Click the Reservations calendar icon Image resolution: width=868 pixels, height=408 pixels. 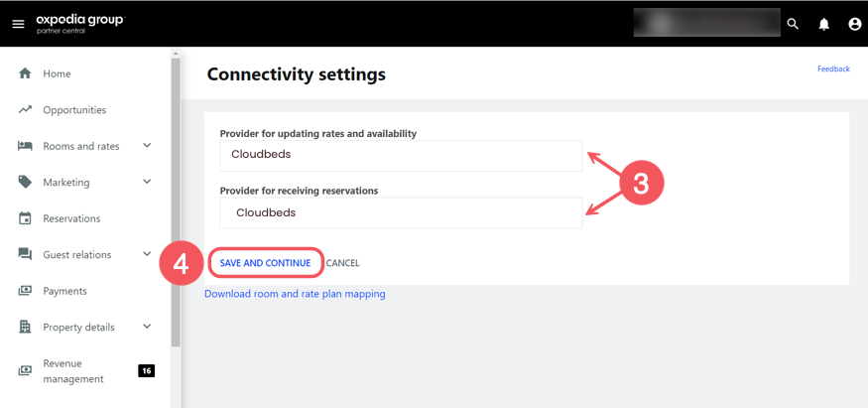26,218
